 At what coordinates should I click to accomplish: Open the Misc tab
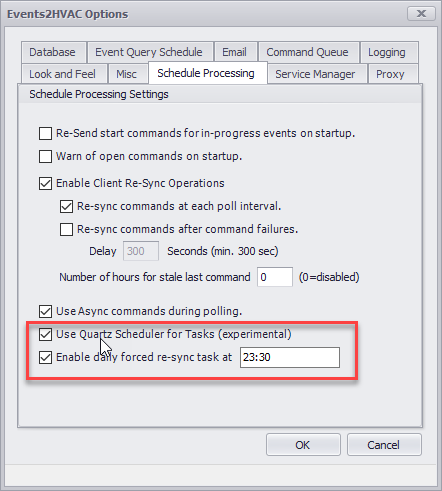coord(128,74)
